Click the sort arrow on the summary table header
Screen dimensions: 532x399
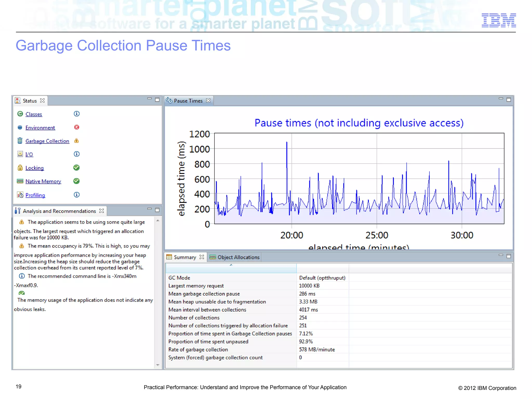tap(231, 265)
